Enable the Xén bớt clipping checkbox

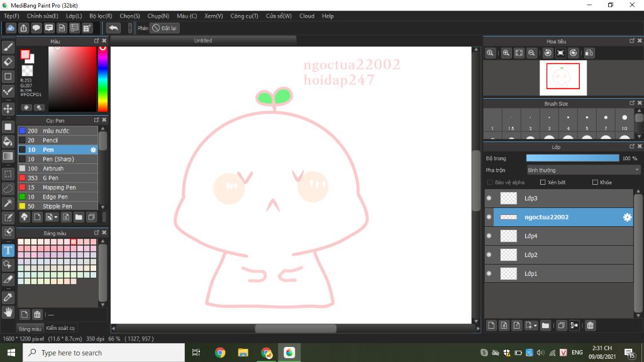543,182
